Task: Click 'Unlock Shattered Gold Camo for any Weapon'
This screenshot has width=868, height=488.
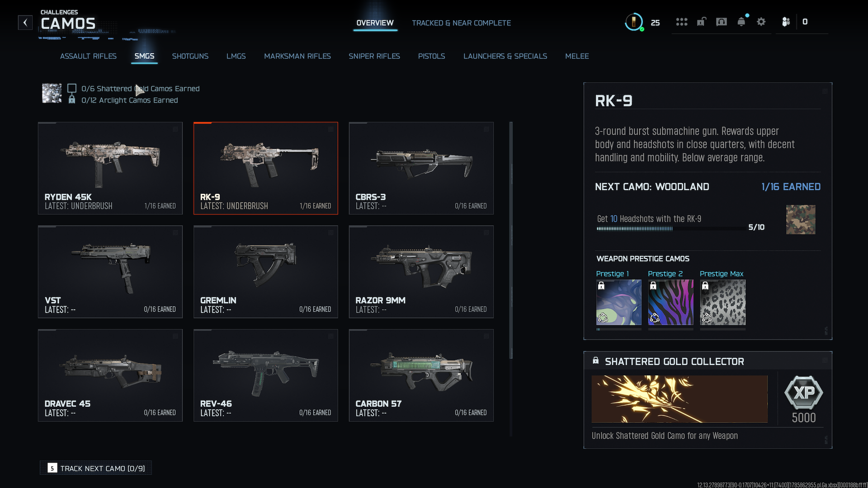Action: (x=665, y=436)
